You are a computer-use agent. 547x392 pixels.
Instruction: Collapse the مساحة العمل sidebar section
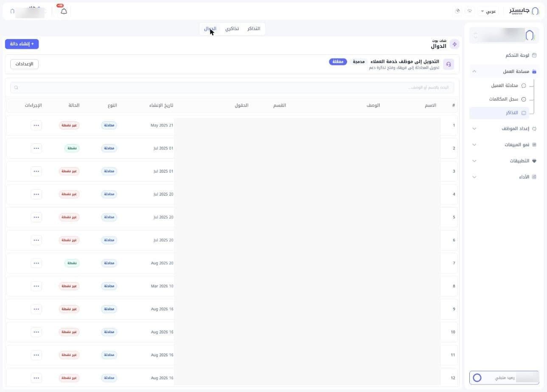504,71
